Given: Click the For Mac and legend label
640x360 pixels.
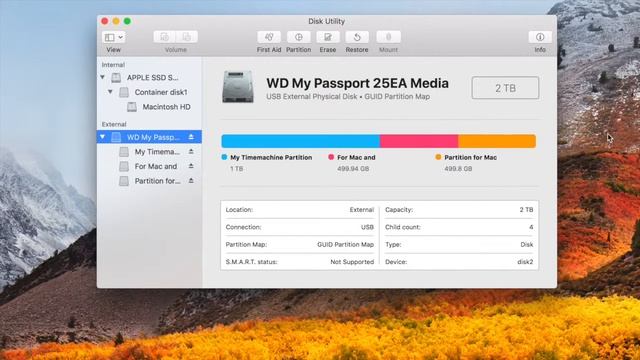Looking at the screenshot, I should (x=356, y=158).
